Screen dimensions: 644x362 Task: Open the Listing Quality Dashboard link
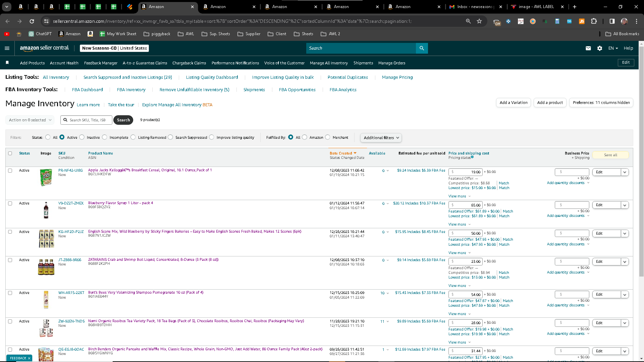212,77
